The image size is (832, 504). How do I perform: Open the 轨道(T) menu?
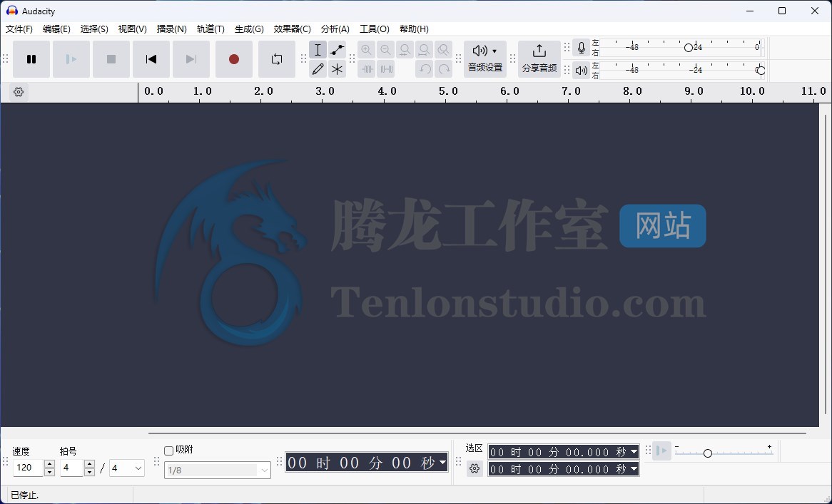(x=210, y=29)
